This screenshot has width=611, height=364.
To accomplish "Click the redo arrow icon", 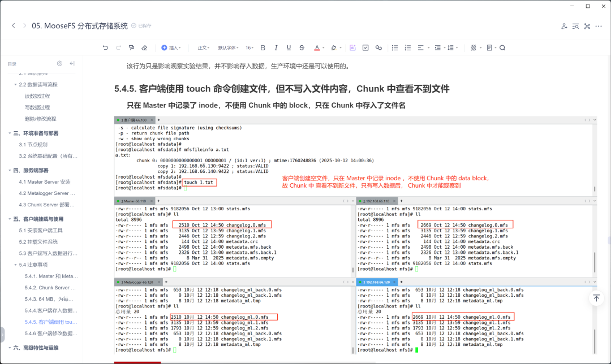I will pos(118,47).
